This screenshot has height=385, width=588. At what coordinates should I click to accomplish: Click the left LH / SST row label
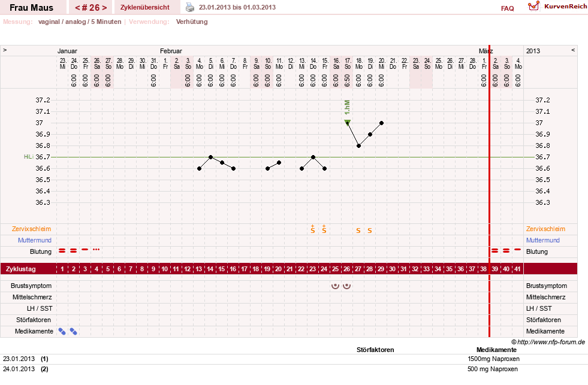tap(40, 308)
